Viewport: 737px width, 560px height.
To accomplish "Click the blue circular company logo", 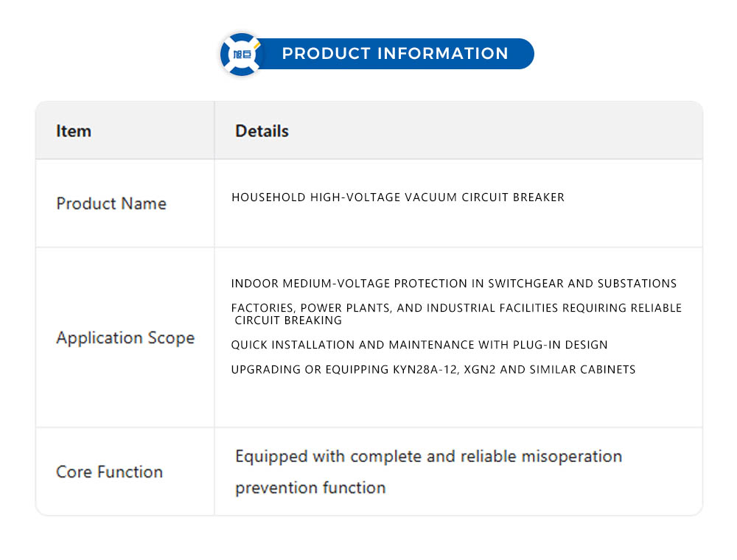I will coord(241,55).
